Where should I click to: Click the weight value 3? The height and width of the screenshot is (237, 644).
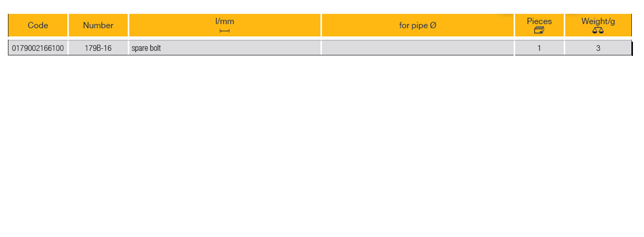pos(598,48)
